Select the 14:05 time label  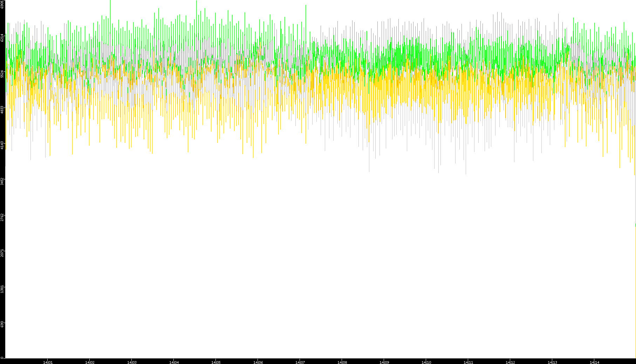click(x=216, y=362)
